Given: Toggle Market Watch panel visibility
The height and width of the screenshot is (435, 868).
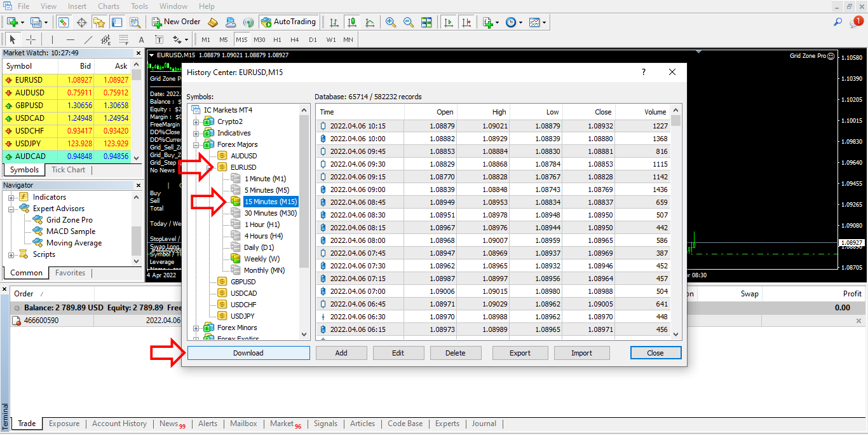Looking at the screenshot, I should click(x=64, y=22).
